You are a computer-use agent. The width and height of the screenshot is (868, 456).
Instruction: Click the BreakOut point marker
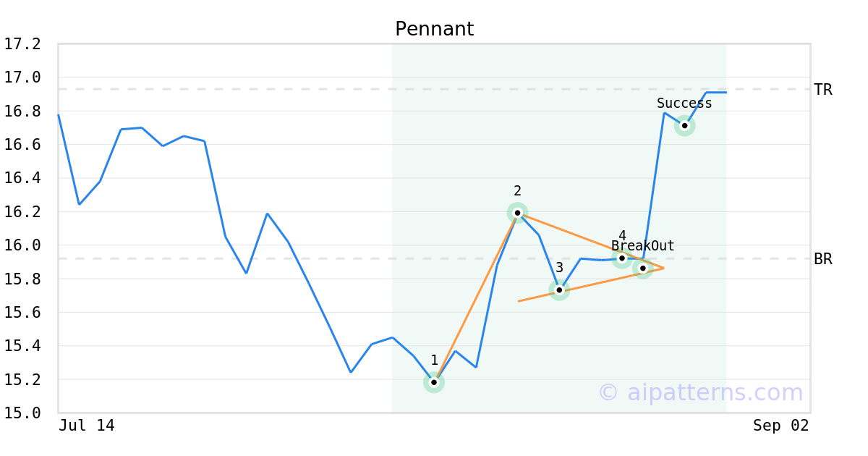pos(643,269)
